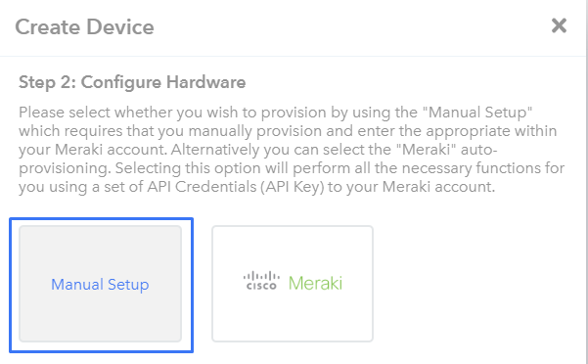This screenshot has width=588, height=364.
Task: Close the Create Device dialog
Action: tap(559, 25)
